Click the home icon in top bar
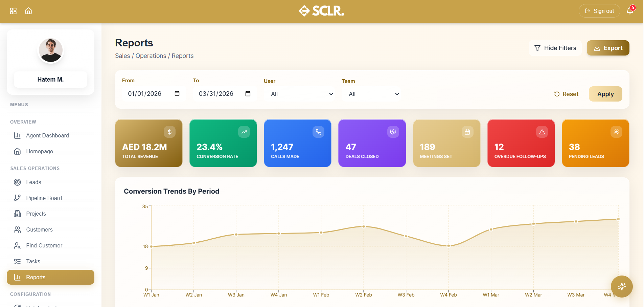This screenshot has width=644, height=307. click(28, 11)
